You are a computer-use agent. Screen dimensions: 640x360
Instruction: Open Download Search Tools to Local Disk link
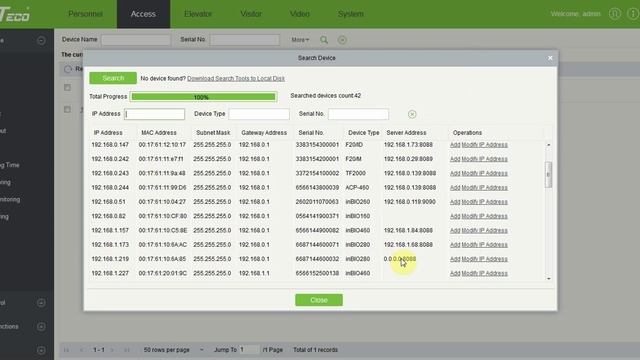click(236, 78)
